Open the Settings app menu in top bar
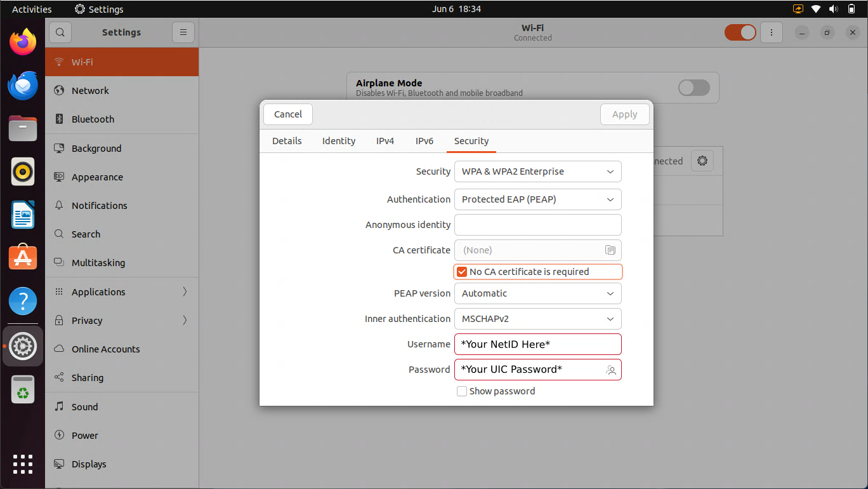This screenshot has height=489, width=868. (99, 9)
